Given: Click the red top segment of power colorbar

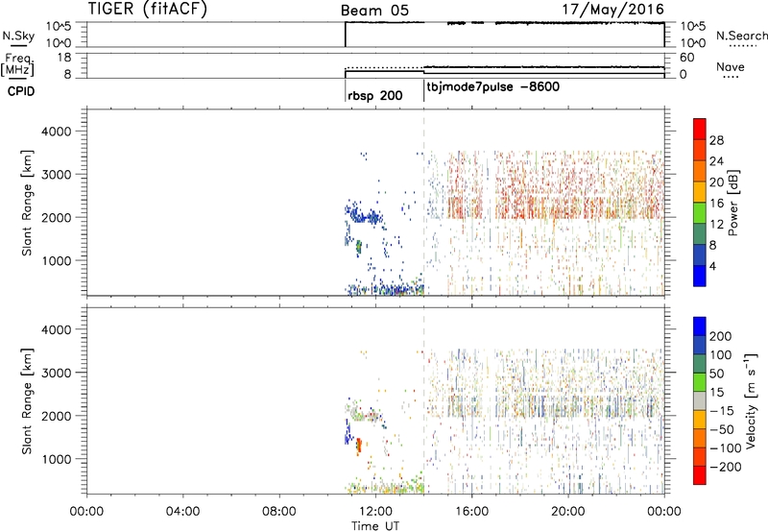Looking at the screenshot, I should click(x=700, y=129).
